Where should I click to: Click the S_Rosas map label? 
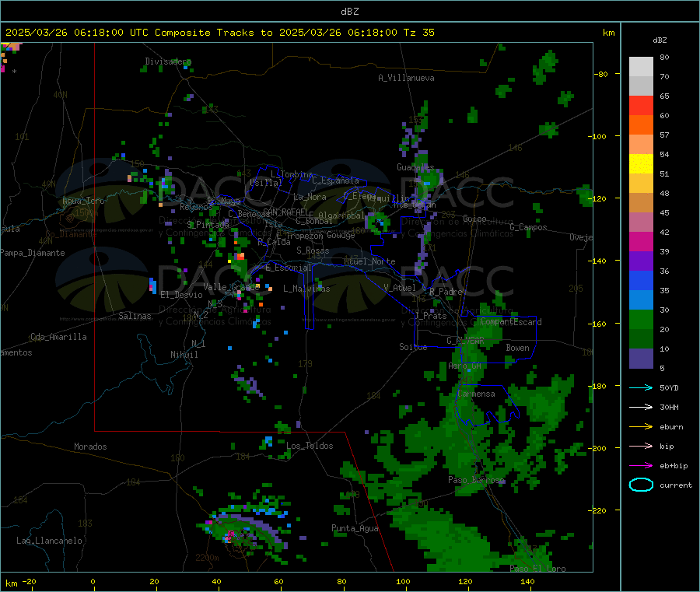tap(313, 250)
